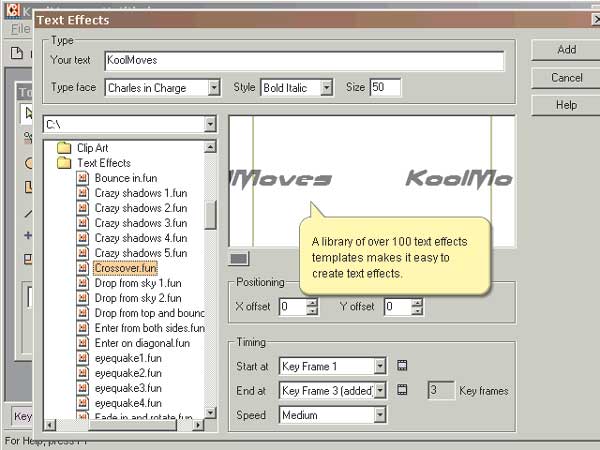600x450 pixels.
Task: Select Crazy shadows 5.fun
Action: pos(141,253)
